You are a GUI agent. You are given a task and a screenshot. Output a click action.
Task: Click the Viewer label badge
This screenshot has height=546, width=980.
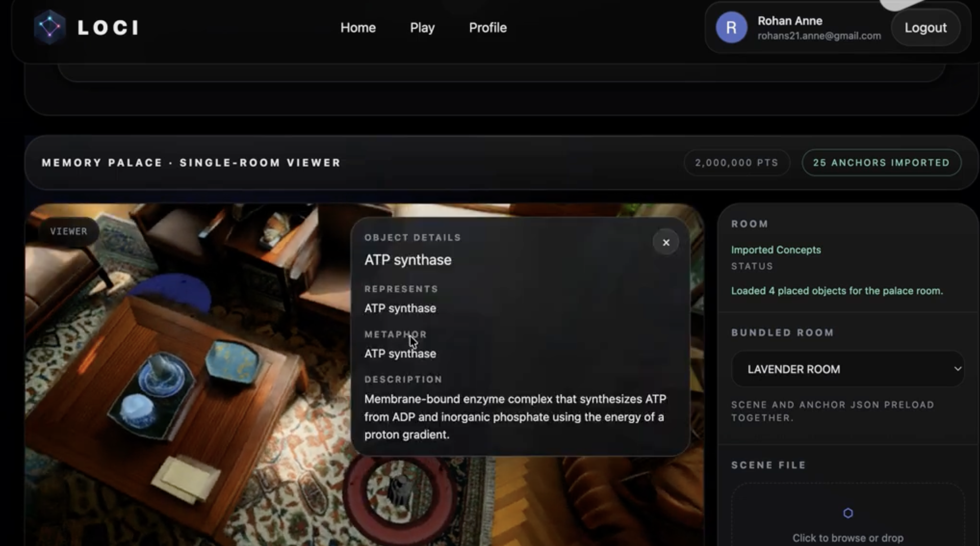click(69, 231)
